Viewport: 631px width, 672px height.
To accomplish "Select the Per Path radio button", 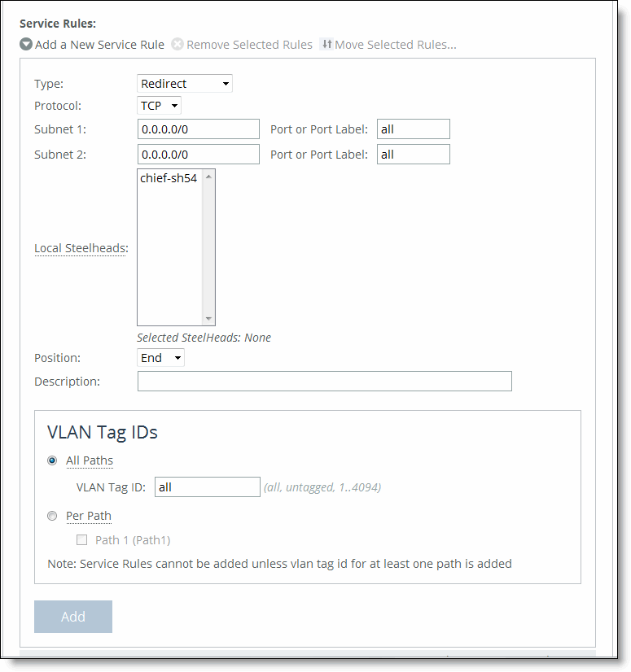I will click(52, 516).
